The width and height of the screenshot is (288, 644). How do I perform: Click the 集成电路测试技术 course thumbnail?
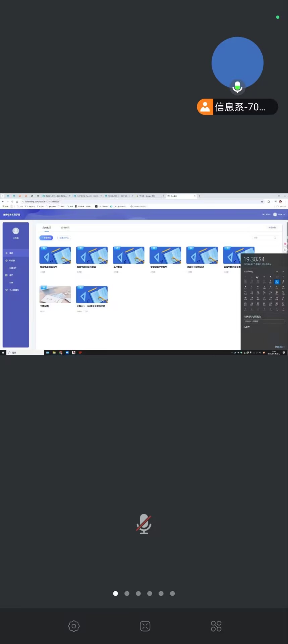tap(55, 255)
